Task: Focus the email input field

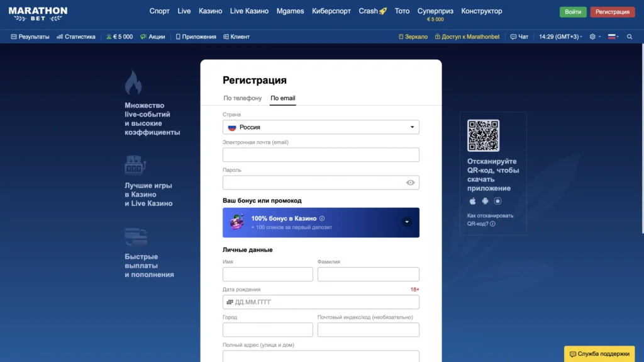Action: pyautogui.click(x=321, y=155)
